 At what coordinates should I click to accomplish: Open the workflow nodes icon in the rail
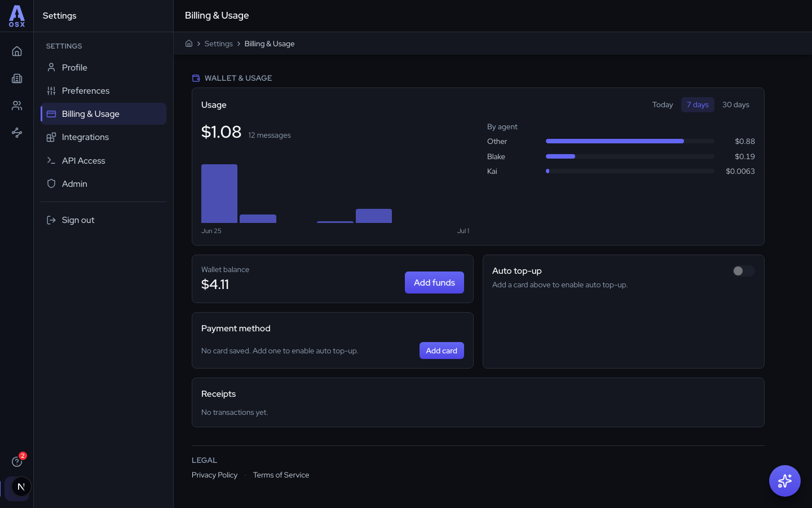[17, 133]
